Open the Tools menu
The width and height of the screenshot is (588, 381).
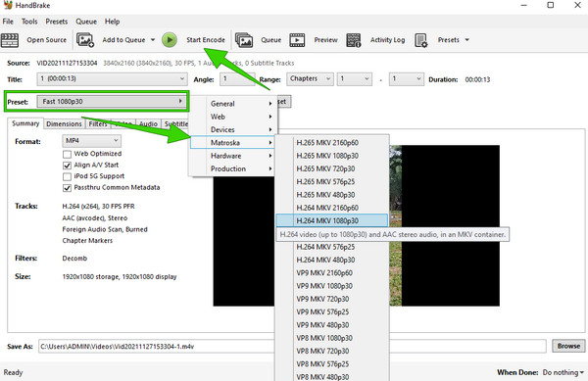tap(29, 22)
